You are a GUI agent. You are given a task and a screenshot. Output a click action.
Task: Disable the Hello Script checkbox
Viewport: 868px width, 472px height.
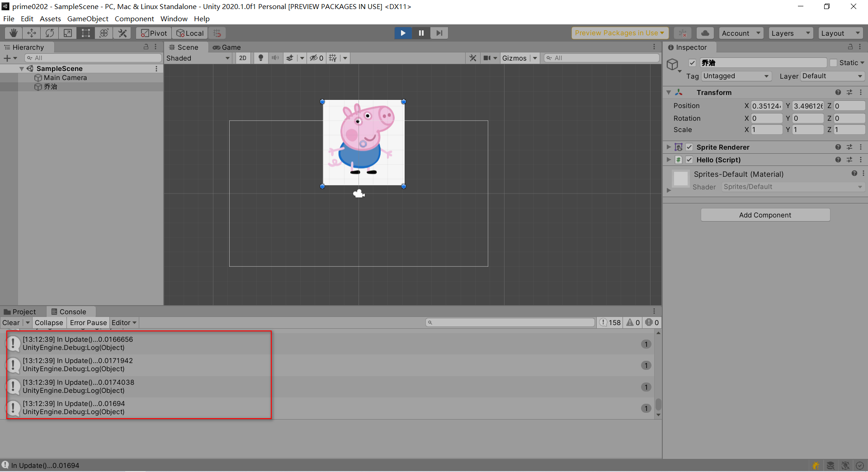pos(689,160)
